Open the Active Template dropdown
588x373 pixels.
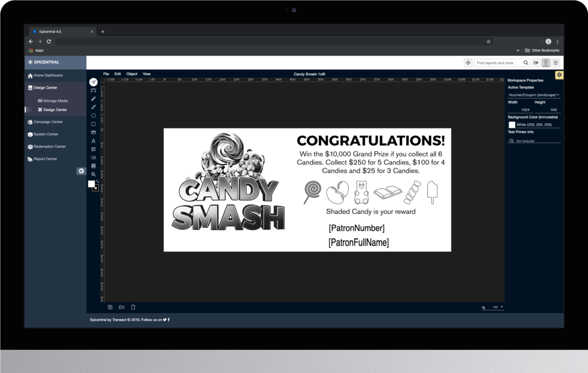[534, 95]
